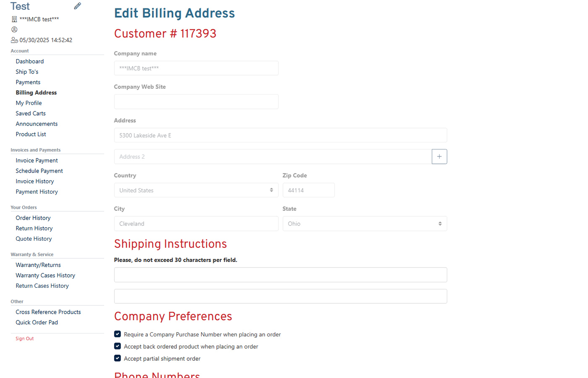Viewport: 588px width, 378px height.
Task: Focus the Zip Code input field
Action: (x=309, y=190)
